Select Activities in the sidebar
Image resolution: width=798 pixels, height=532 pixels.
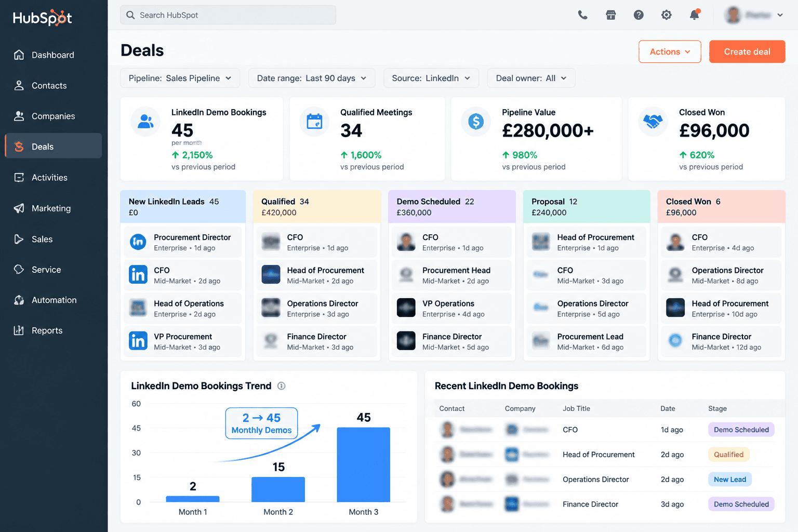(53, 178)
